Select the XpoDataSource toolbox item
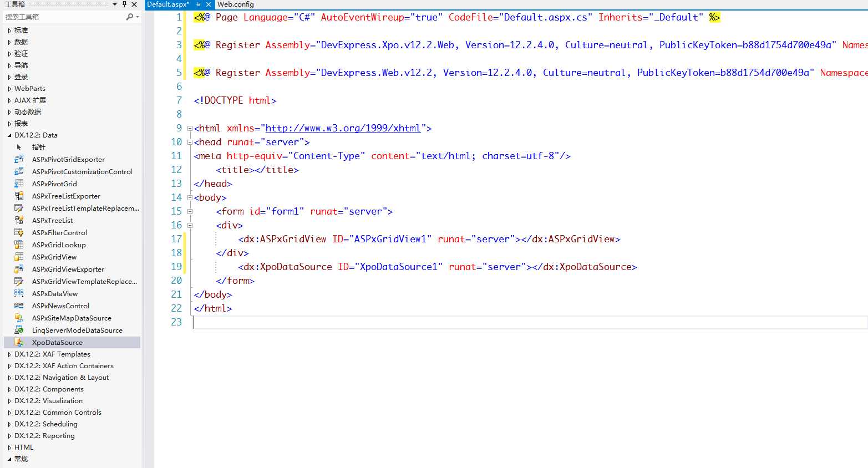The width and height of the screenshot is (868, 468). coord(72,342)
